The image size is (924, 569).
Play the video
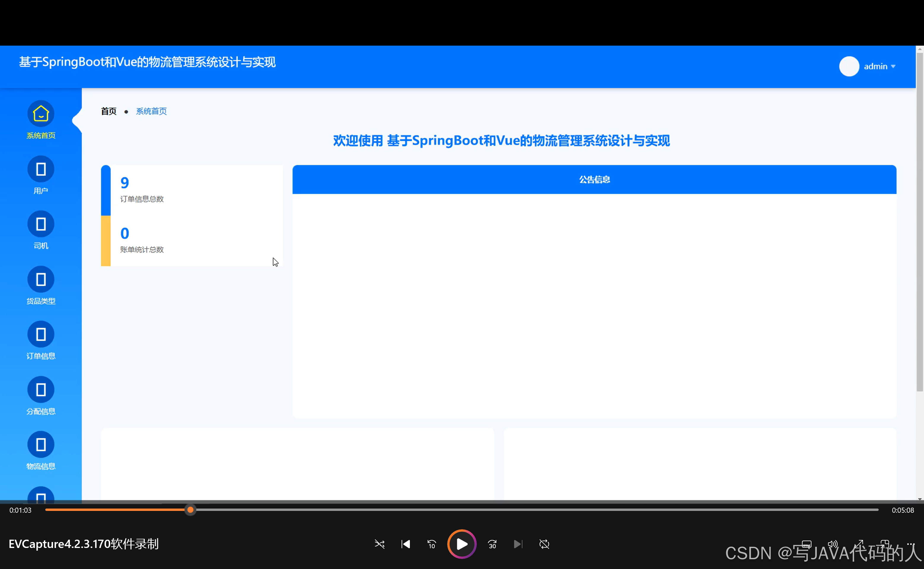[x=462, y=544]
